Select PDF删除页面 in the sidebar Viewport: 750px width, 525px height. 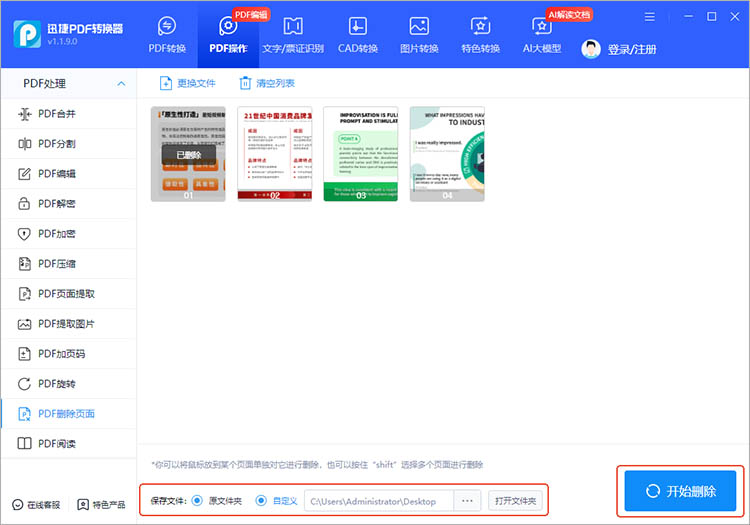[x=68, y=414]
